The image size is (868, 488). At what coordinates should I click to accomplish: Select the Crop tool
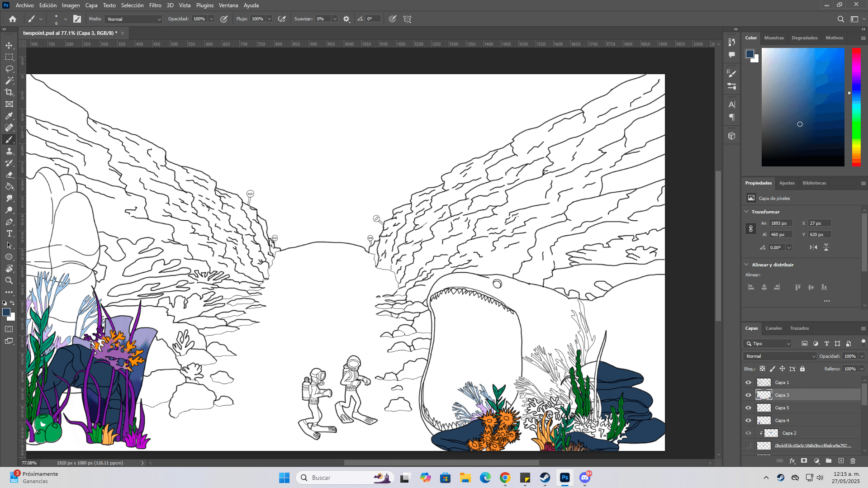(x=9, y=92)
